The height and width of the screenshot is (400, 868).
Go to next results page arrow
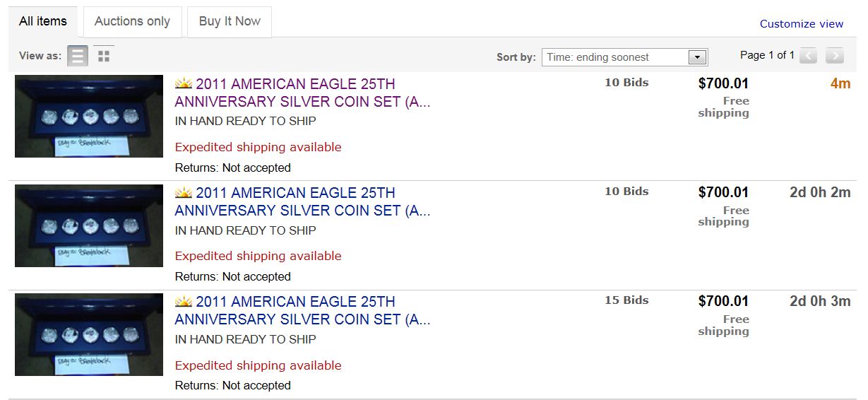[835, 56]
